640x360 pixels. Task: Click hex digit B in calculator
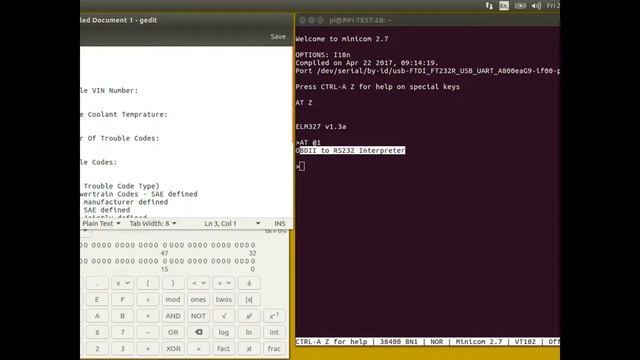[x=122, y=316]
